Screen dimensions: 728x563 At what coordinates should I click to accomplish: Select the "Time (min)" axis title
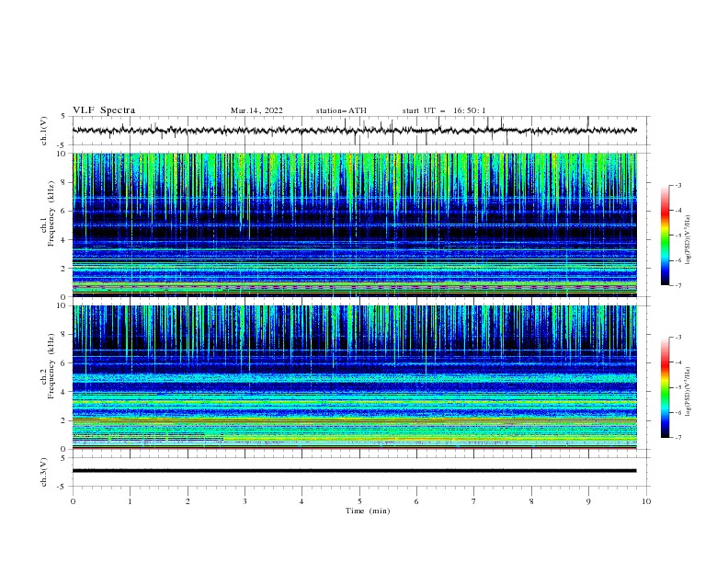pyautogui.click(x=368, y=511)
